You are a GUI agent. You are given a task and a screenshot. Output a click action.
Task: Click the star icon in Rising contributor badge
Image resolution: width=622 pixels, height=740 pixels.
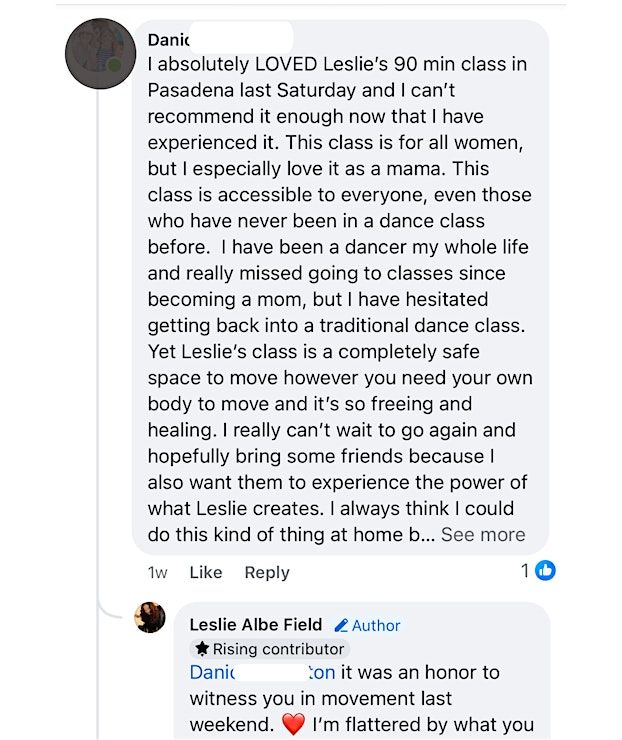click(201, 649)
